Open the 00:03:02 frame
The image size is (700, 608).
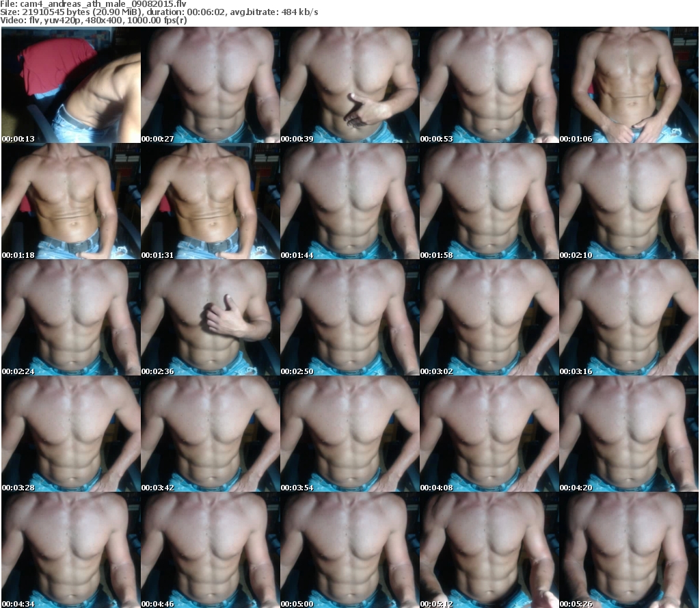point(489,317)
